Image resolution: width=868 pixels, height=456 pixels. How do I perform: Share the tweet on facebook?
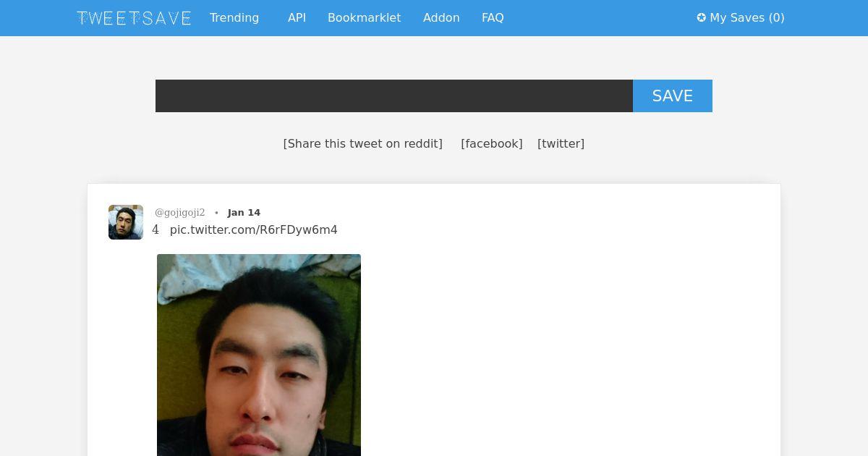492,143
